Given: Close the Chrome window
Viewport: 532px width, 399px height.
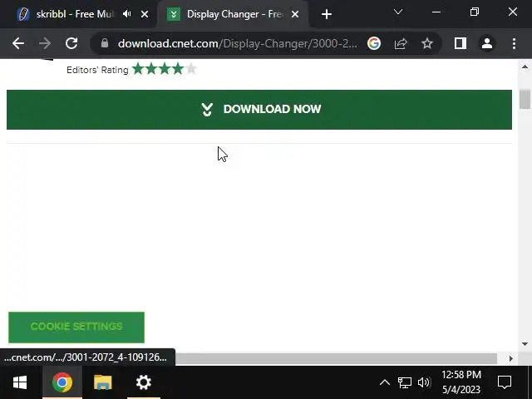Looking at the screenshot, I should [x=513, y=12].
